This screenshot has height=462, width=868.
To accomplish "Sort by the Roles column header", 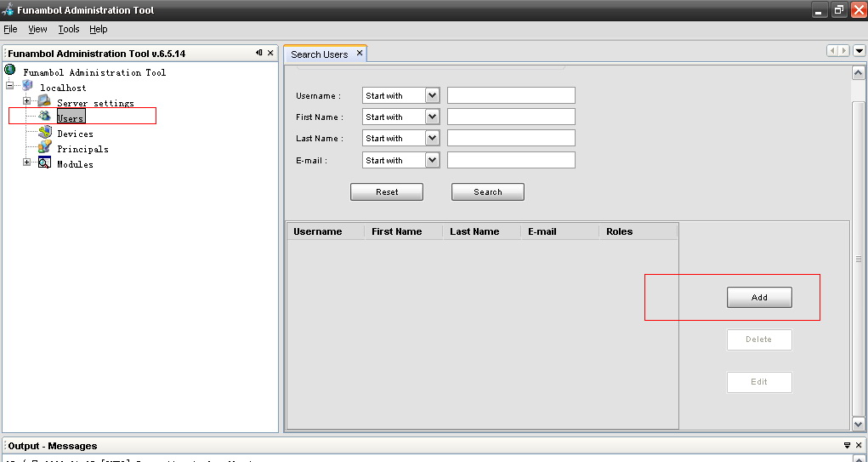I will [x=638, y=231].
